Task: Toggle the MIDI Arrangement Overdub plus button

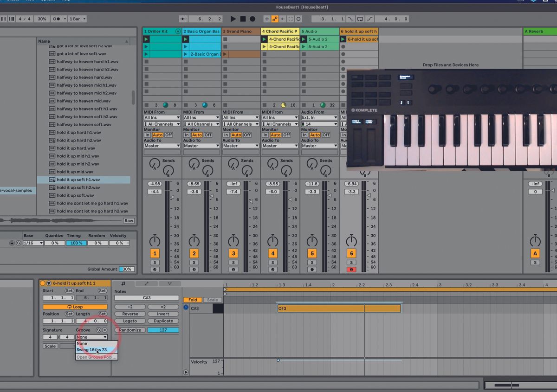Action: tap(267, 19)
